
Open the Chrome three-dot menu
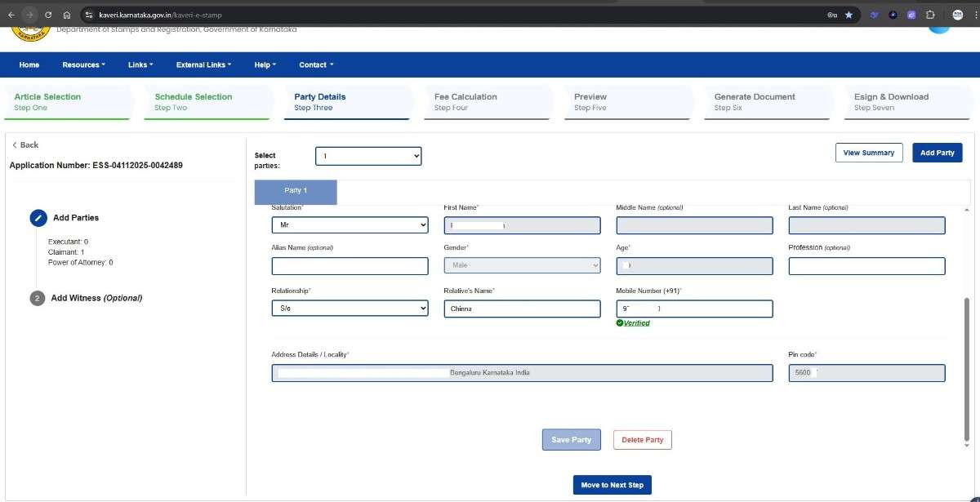click(974, 15)
